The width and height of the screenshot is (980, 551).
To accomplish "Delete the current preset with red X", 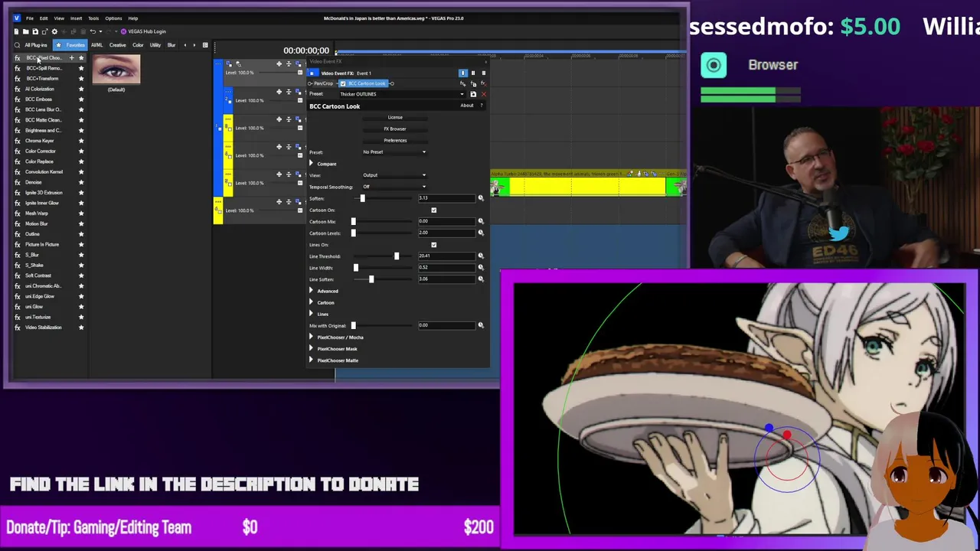I will click(x=483, y=94).
